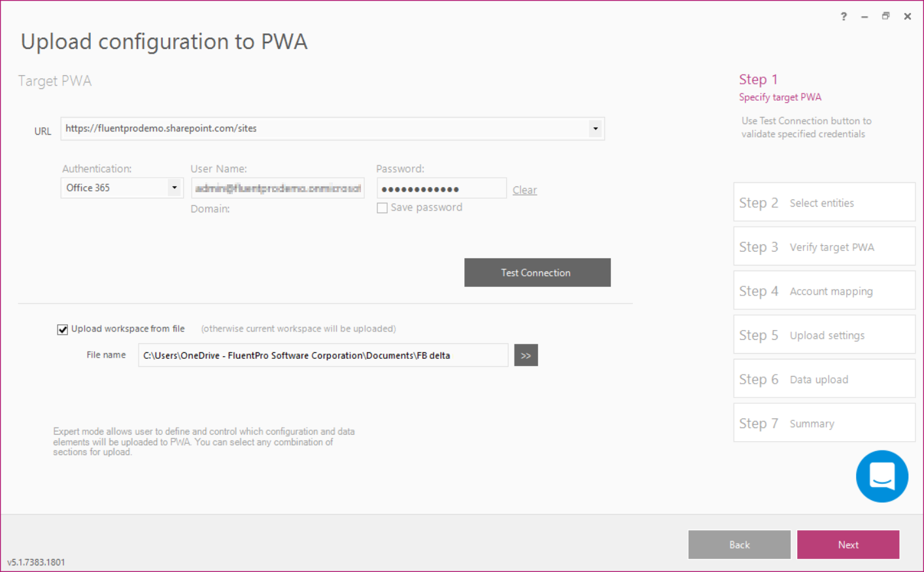The width and height of the screenshot is (924, 572).
Task: Close the Upload configuration window
Action: click(907, 16)
